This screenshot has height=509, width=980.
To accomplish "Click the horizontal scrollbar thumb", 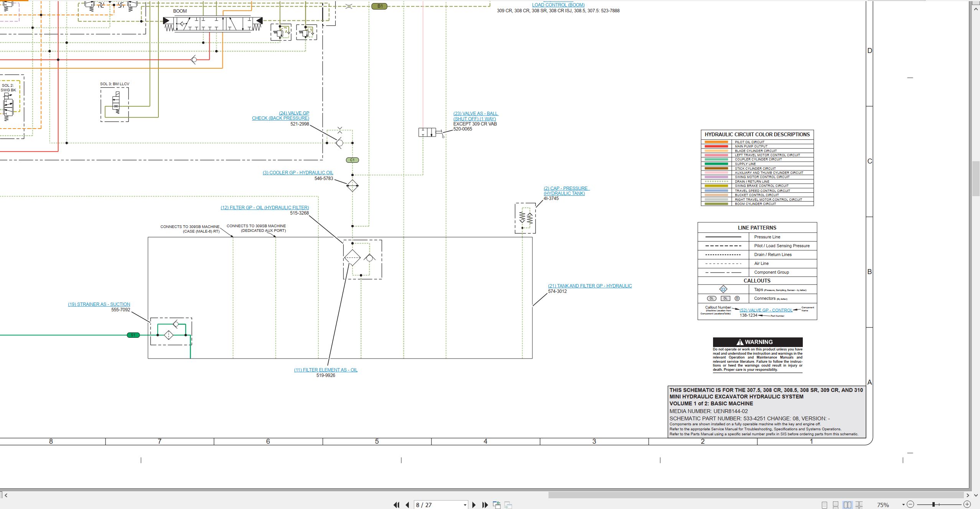I will [756, 495].
